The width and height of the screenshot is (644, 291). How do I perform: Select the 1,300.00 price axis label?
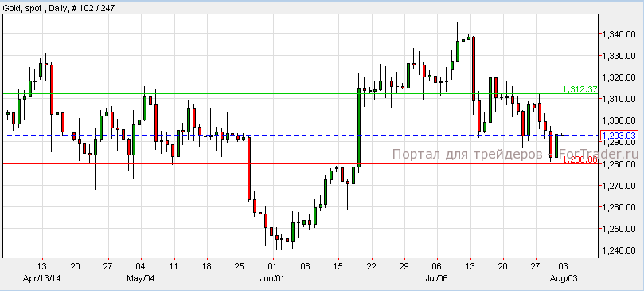coord(619,120)
